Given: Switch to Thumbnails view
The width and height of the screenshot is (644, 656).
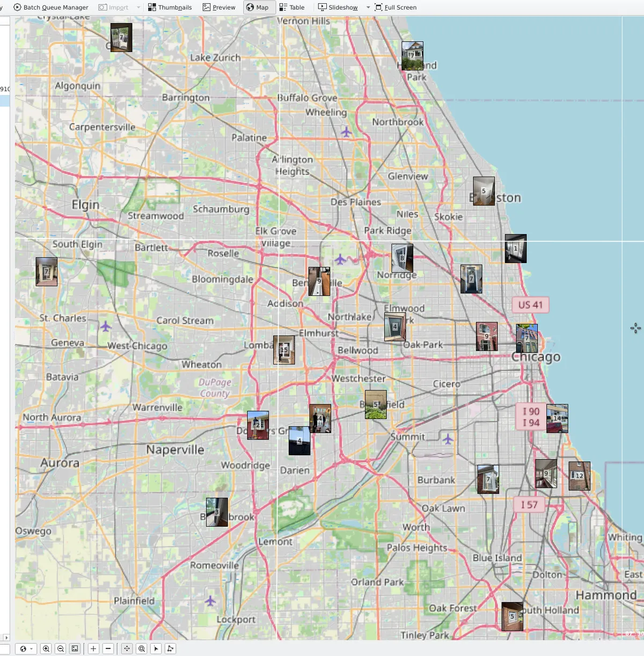Looking at the screenshot, I should coord(170,8).
